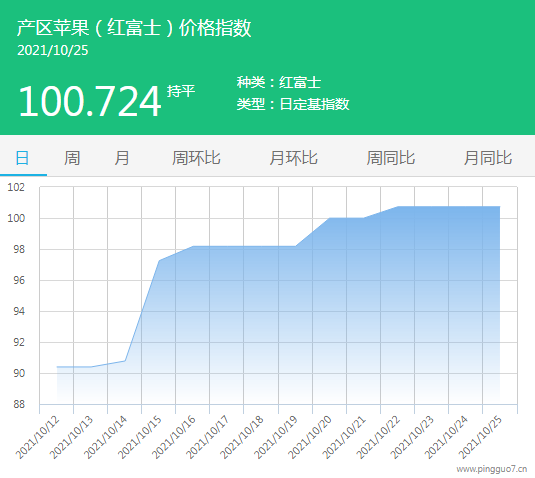Click the 产区苹果（红富士）价格指数 title
Viewport: 535px width, 478px height.
tap(134, 28)
